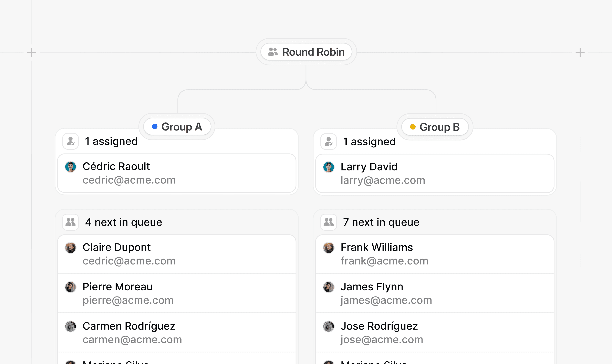Select the Claire Dupont name
Viewport: 612px width, 364px height.
[x=116, y=247]
